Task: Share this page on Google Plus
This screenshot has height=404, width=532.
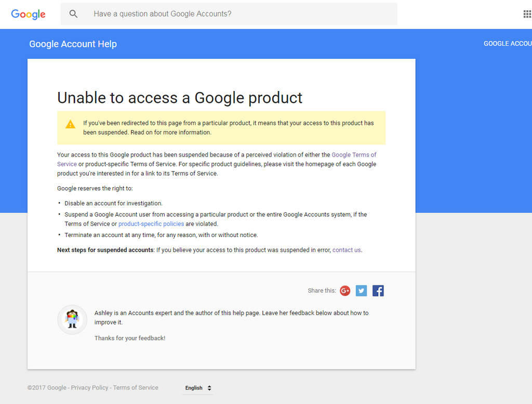Action: 345,291
